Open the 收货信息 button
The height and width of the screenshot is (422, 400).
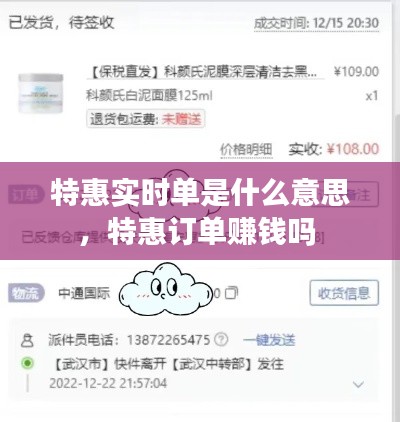point(344,293)
